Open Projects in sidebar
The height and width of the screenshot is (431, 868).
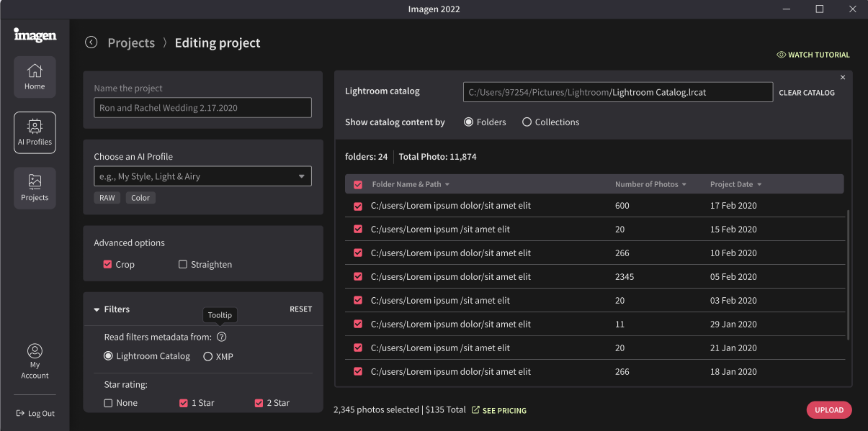35,188
